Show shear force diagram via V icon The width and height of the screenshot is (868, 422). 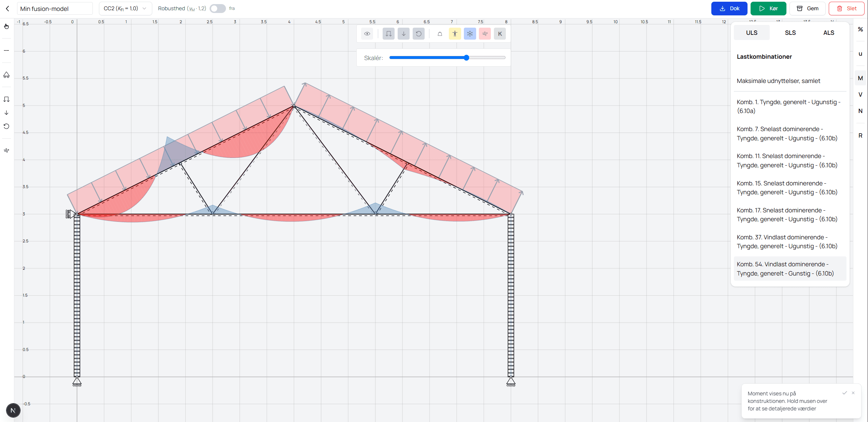(860, 94)
